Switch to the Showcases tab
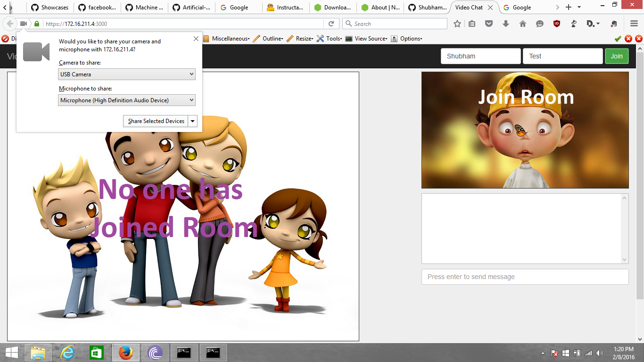The height and width of the screenshot is (362, 644). tap(50, 7)
